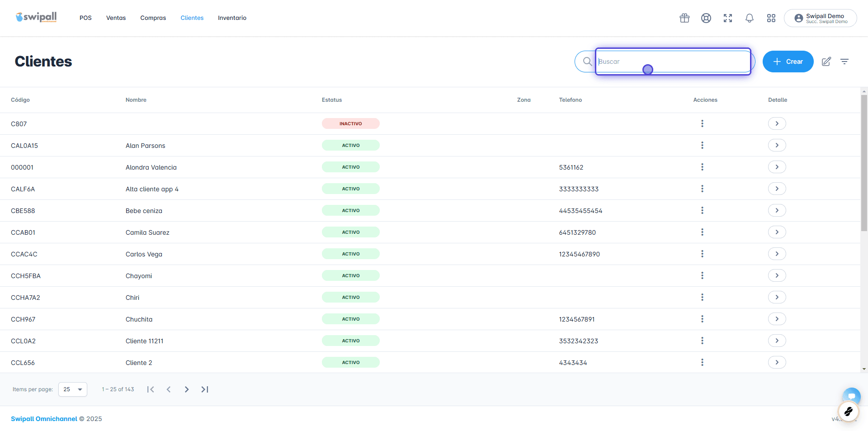Click the search magnifier icon
Viewport: 868px width, 431px height.
(587, 62)
